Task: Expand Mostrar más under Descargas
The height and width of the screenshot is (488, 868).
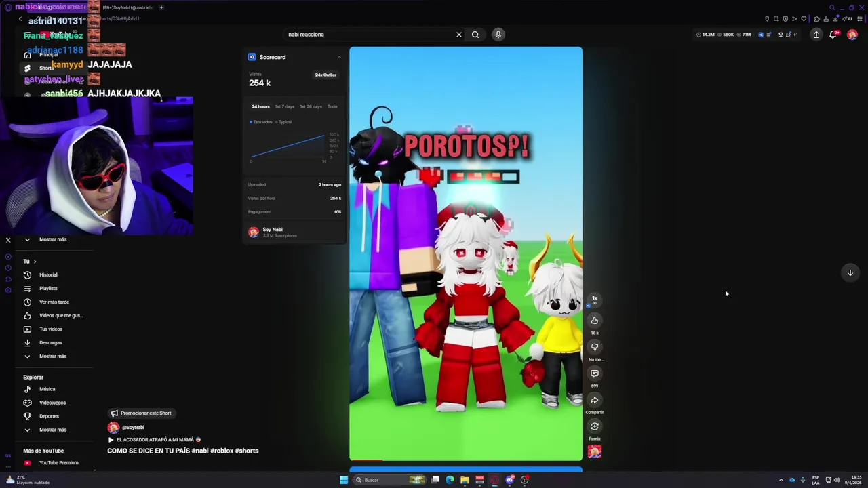Action: point(53,356)
